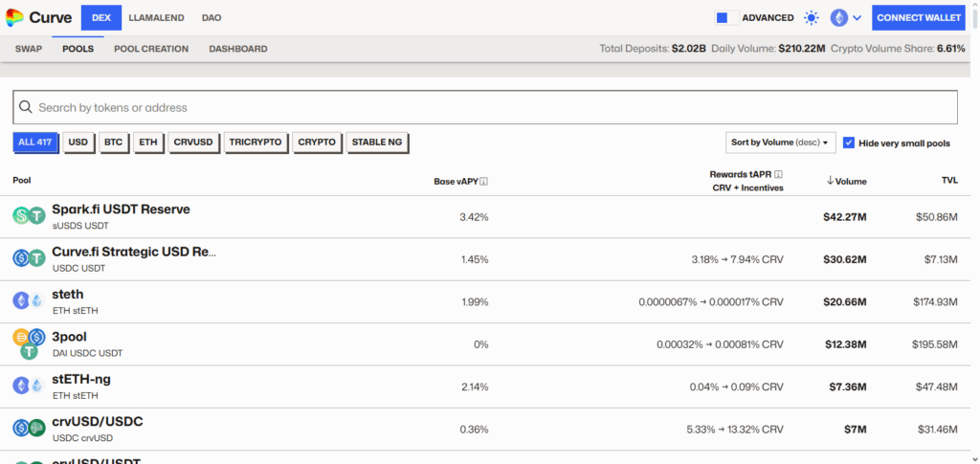Click 3pool token icons
The height and width of the screenshot is (464, 980).
click(30, 344)
